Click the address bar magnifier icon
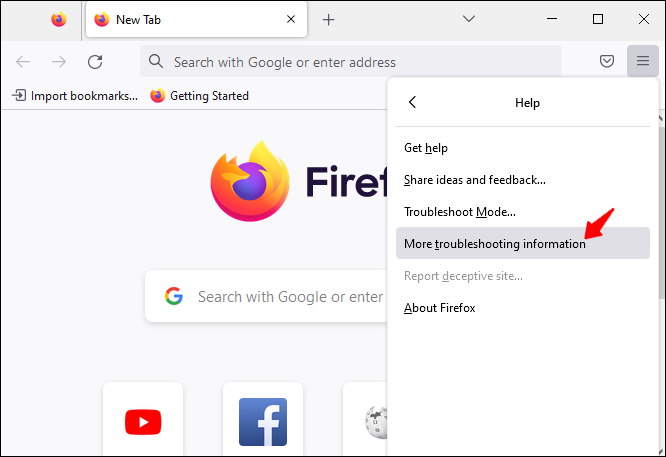The image size is (666, 457). [156, 62]
